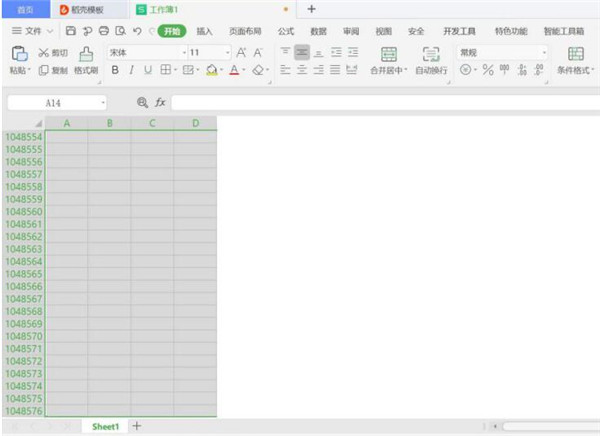Image resolution: width=600 pixels, height=436 pixels.
Task: Open the 公式 Formulas tab
Action: click(286, 31)
